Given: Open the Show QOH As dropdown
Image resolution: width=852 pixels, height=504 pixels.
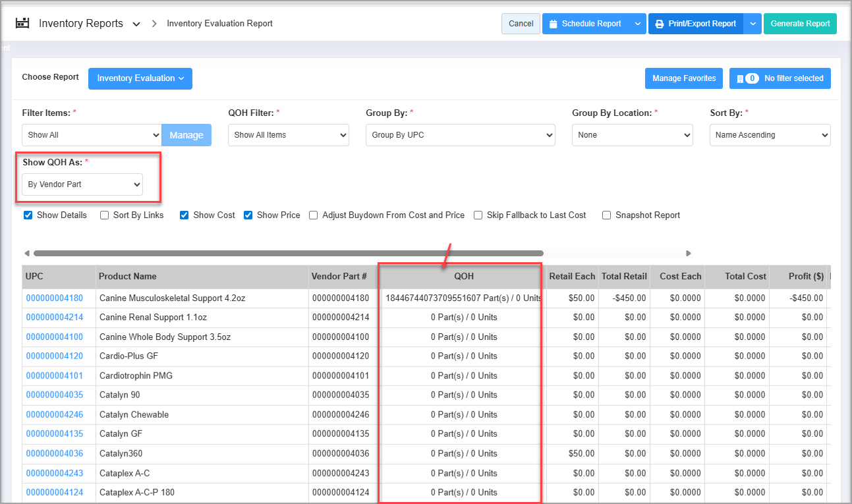Looking at the screenshot, I should tap(82, 184).
